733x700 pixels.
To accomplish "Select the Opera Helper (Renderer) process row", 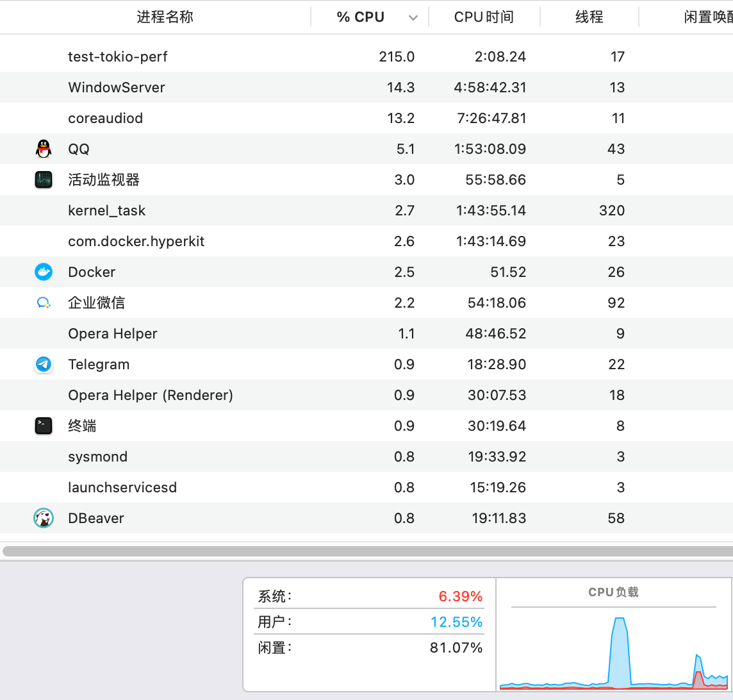I will (366, 395).
